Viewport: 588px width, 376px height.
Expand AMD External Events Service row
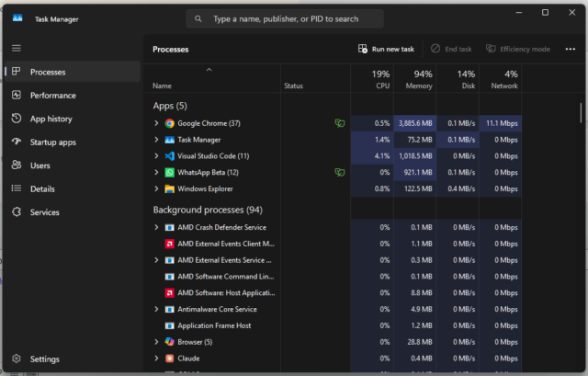[x=156, y=260]
